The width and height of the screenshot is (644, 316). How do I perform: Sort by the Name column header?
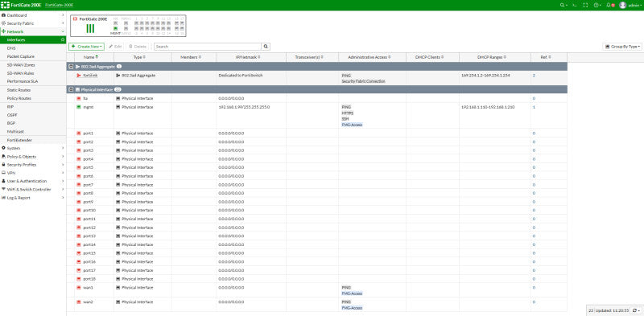click(94, 57)
